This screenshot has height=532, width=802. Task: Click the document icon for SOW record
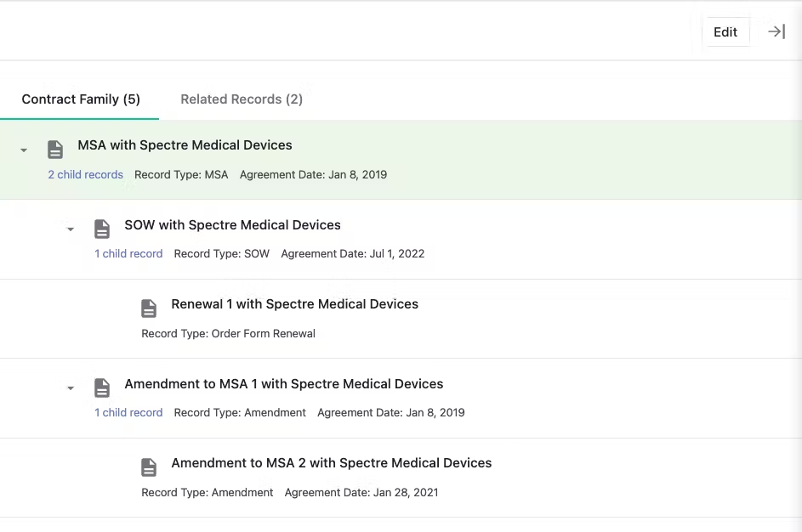pos(102,229)
